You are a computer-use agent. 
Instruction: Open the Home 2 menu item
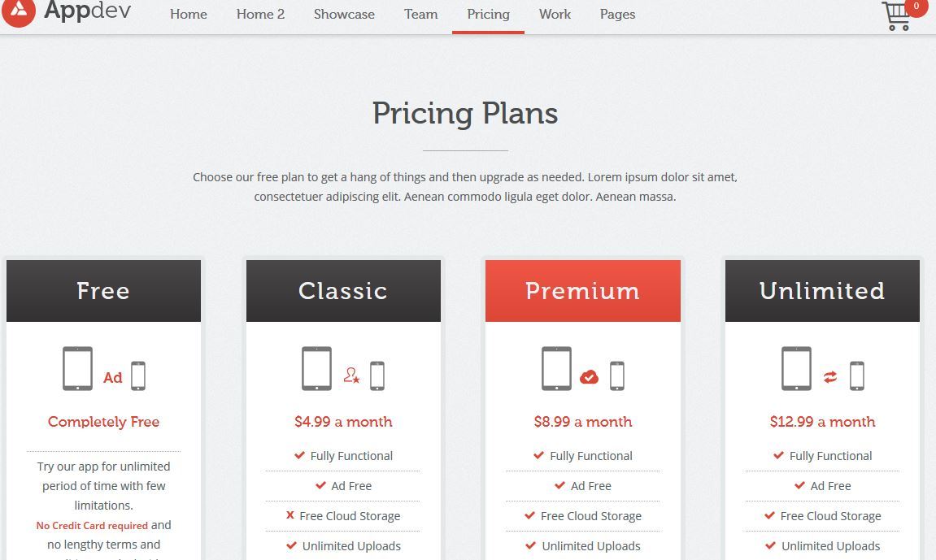(260, 15)
